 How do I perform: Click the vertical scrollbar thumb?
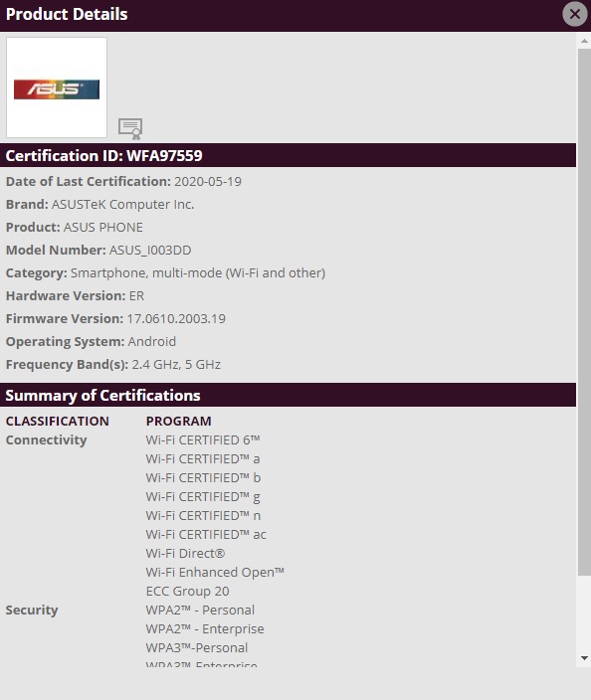(584, 312)
